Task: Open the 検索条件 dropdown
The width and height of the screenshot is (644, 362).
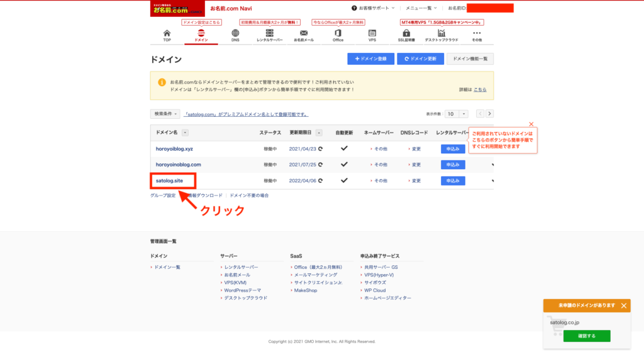Action: (165, 114)
